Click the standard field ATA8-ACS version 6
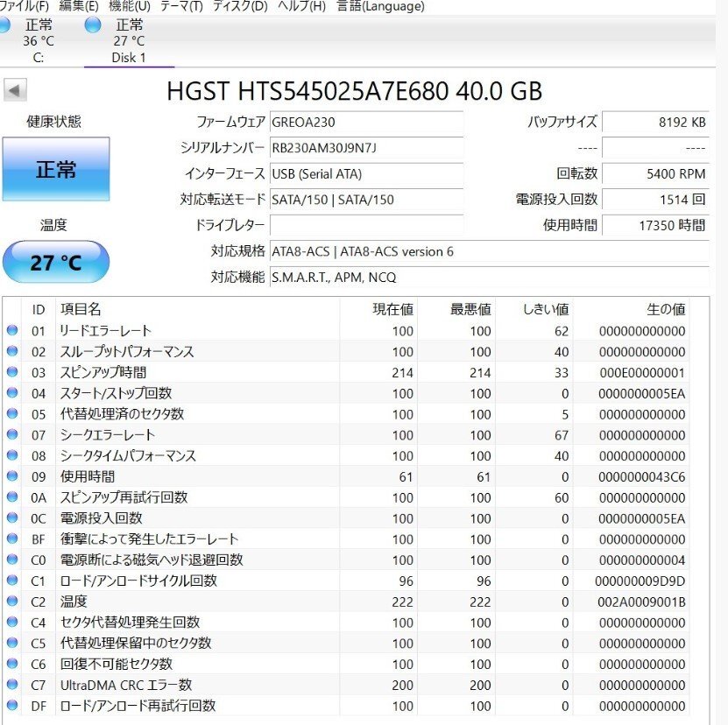The image size is (728, 725). click(490, 251)
